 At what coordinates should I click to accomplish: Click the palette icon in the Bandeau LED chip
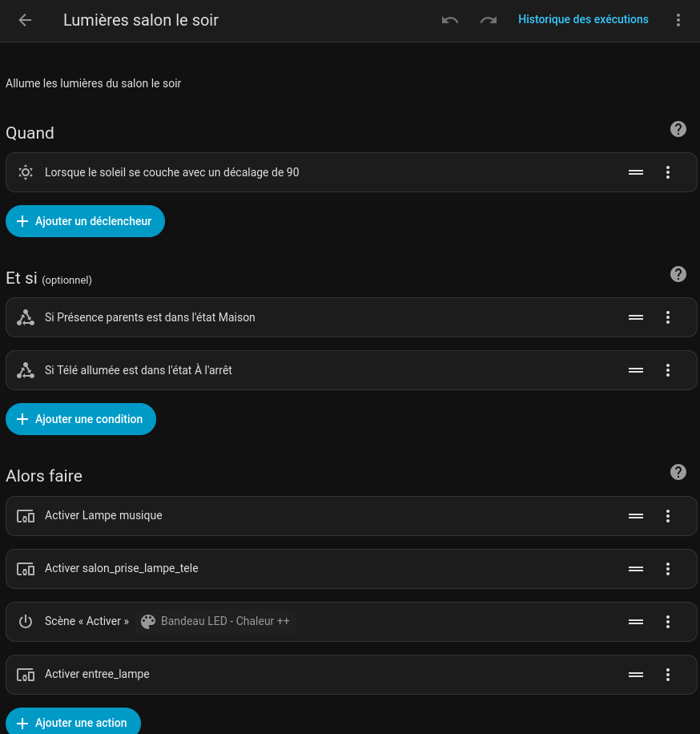coord(148,622)
